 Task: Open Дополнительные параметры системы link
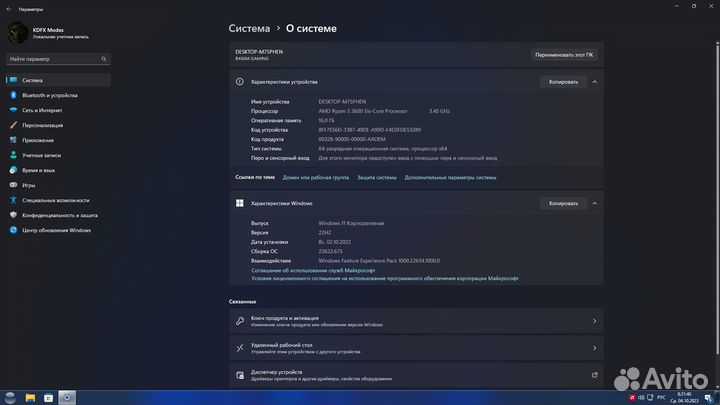pos(450,177)
